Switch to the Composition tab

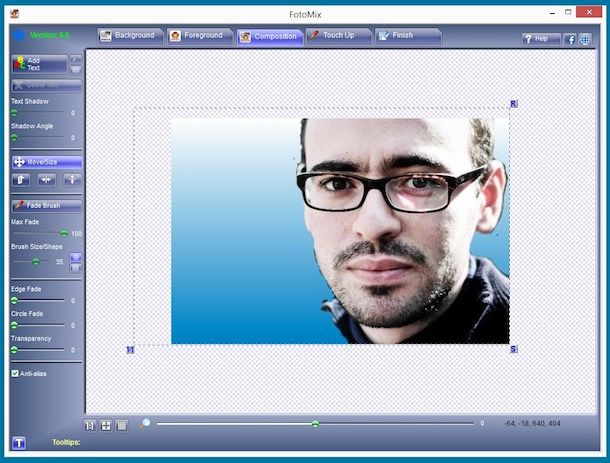coord(269,37)
